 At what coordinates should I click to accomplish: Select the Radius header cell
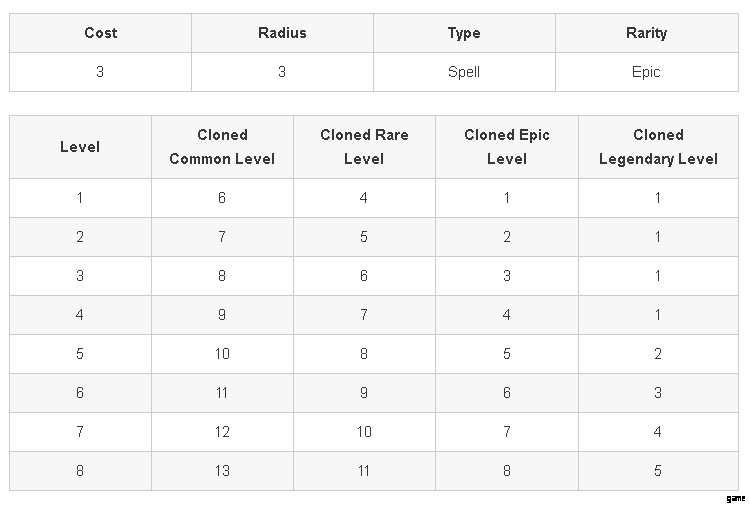point(282,33)
